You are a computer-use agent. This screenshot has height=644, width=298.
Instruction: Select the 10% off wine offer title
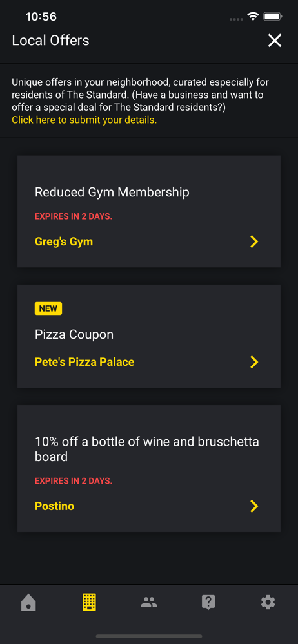[147, 449]
